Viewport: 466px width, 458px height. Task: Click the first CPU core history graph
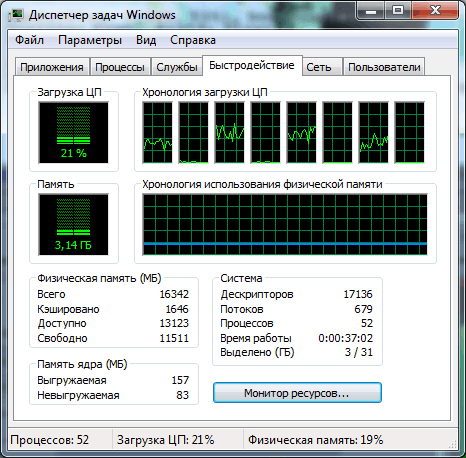point(157,133)
